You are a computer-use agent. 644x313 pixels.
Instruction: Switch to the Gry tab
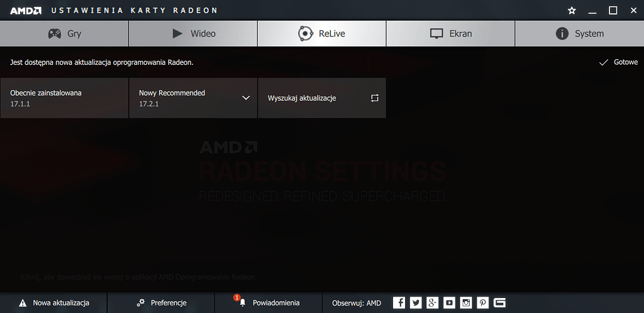pyautogui.click(x=64, y=34)
